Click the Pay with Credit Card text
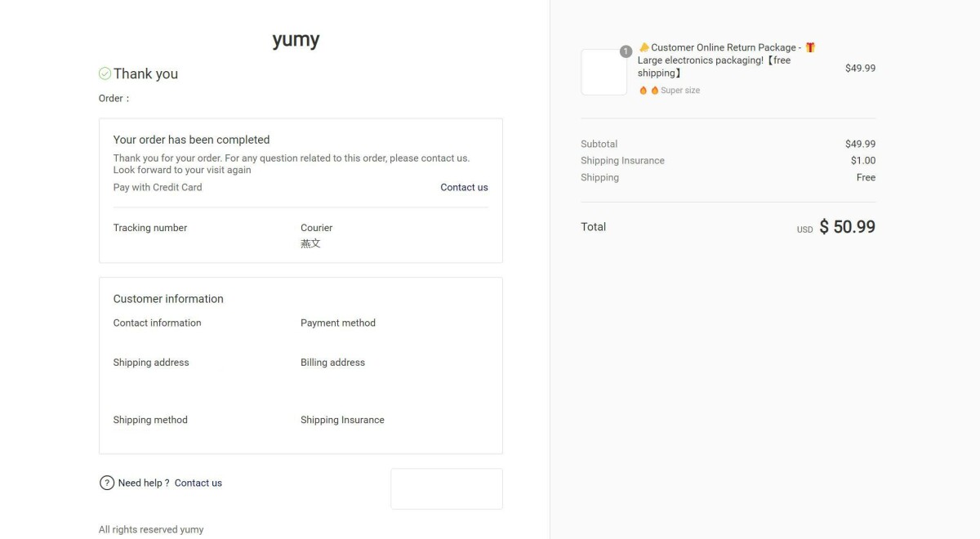Screen dimensions: 980x539 pyautogui.click(x=158, y=187)
